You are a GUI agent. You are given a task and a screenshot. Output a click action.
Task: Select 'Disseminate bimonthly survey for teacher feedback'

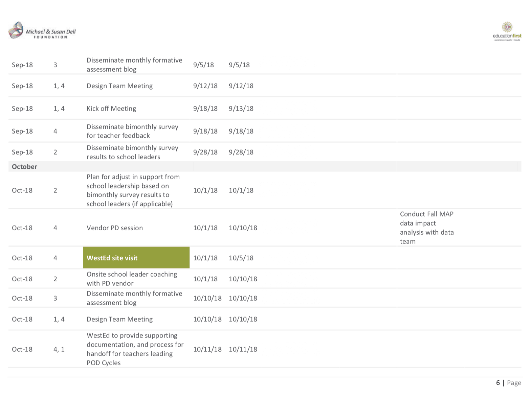pos(132,131)
